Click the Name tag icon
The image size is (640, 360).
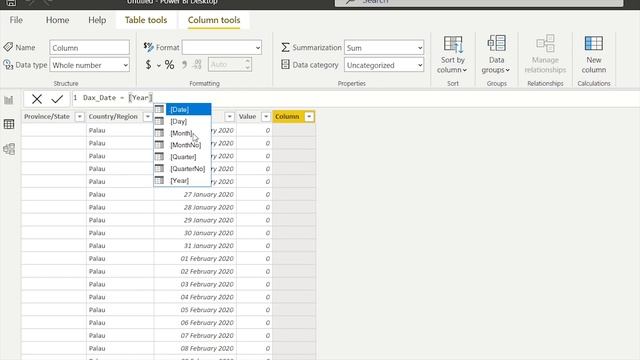pyautogui.click(x=8, y=47)
